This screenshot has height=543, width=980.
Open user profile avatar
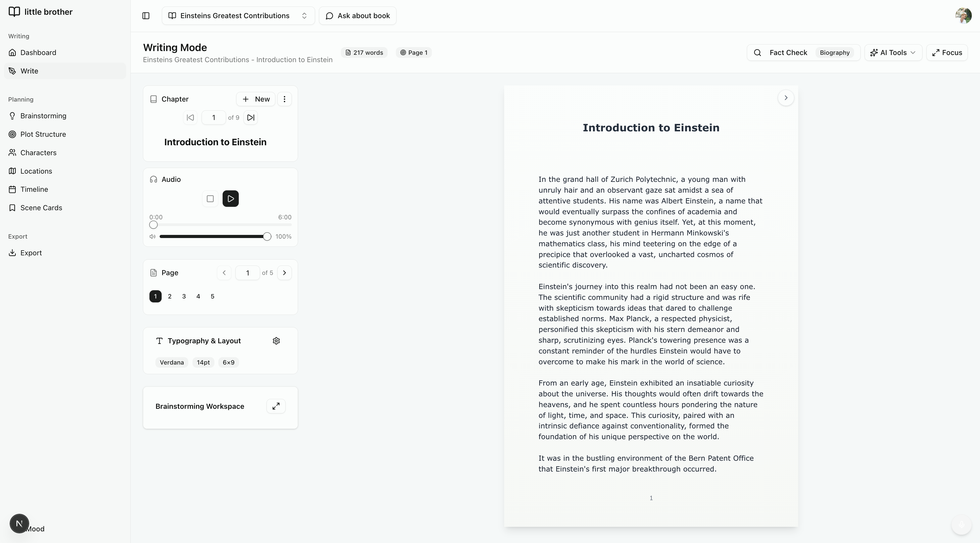pyautogui.click(x=963, y=16)
